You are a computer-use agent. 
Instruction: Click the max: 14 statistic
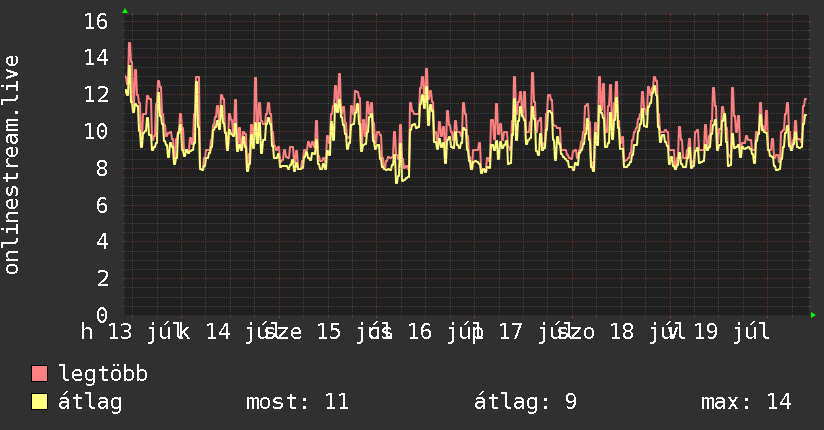click(x=746, y=402)
